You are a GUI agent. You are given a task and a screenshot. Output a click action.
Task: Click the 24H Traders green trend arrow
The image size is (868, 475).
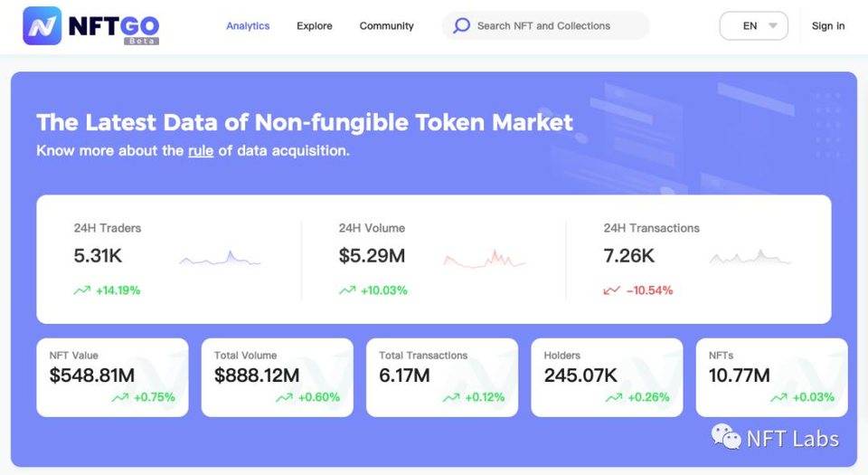(82, 290)
